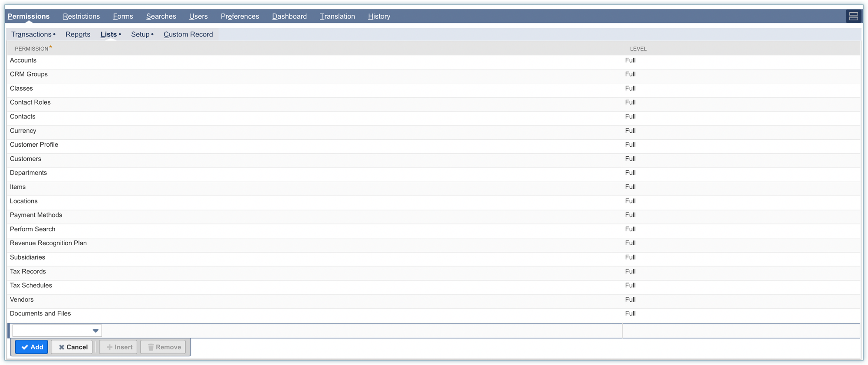Open the Reports subtab
The image size is (868, 365).
(78, 34)
